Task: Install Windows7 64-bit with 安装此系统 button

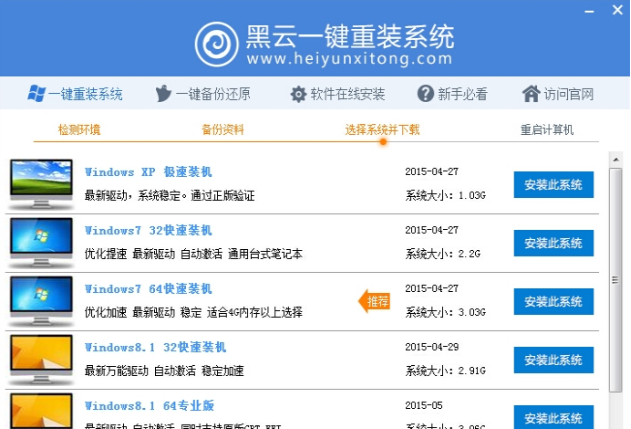Action: point(553,301)
